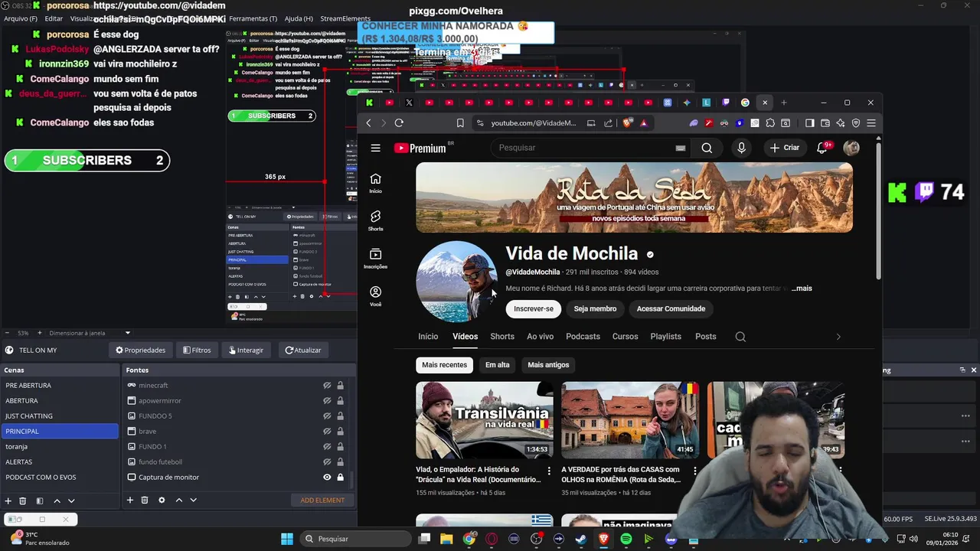Show the apowermirror source
The width and height of the screenshot is (980, 551).
pyautogui.click(x=327, y=400)
